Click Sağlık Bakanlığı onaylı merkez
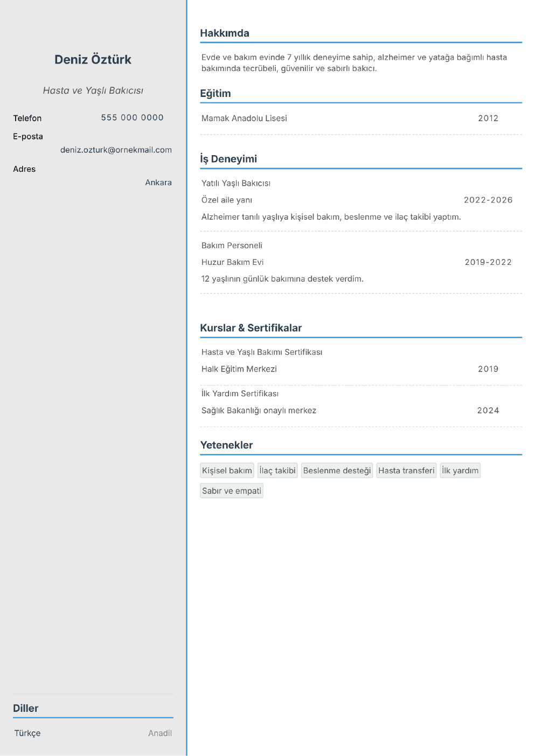The image size is (535, 756). pyautogui.click(x=259, y=410)
